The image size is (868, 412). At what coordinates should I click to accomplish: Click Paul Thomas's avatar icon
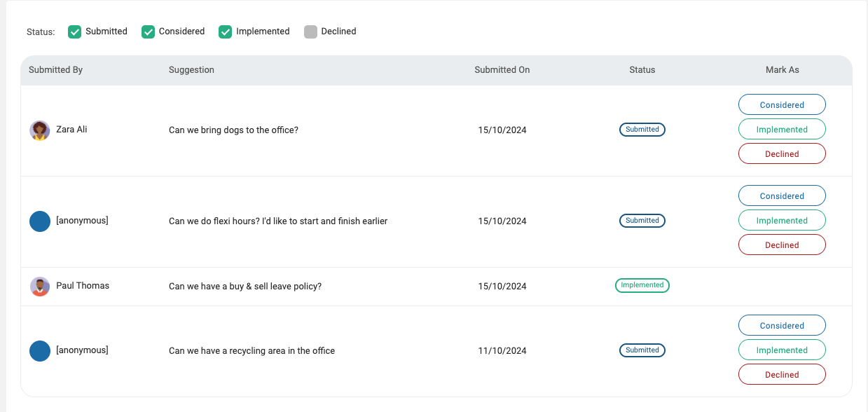[x=40, y=286]
